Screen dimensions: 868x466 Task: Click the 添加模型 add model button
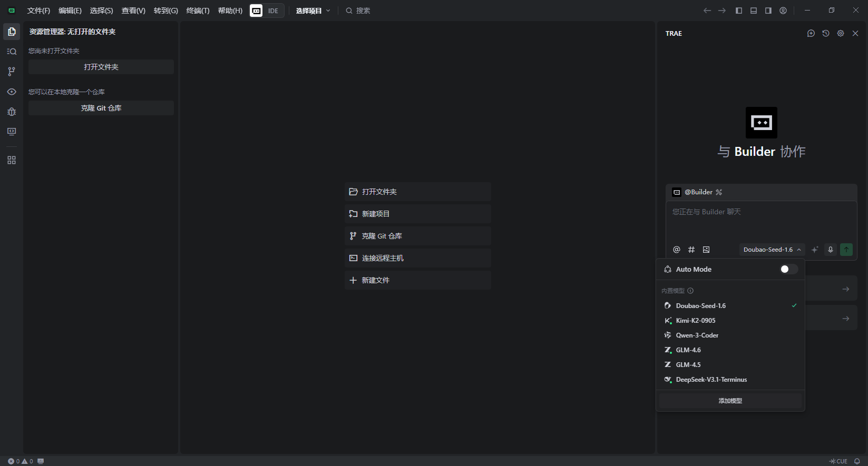[x=730, y=401]
